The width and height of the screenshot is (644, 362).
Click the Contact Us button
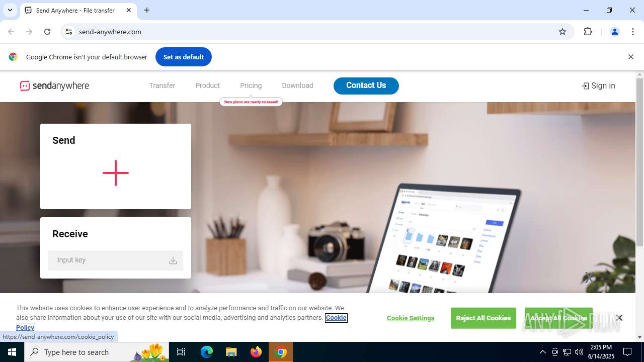[x=366, y=85]
